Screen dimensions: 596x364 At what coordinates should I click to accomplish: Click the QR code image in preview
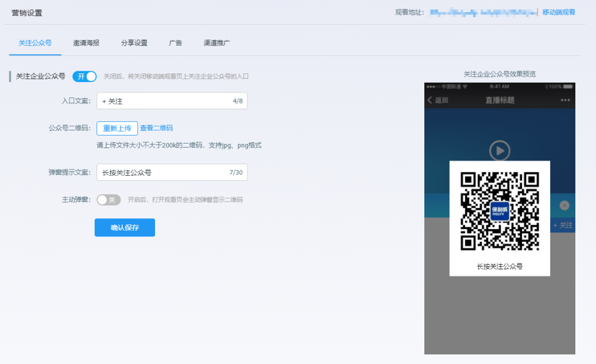500,211
